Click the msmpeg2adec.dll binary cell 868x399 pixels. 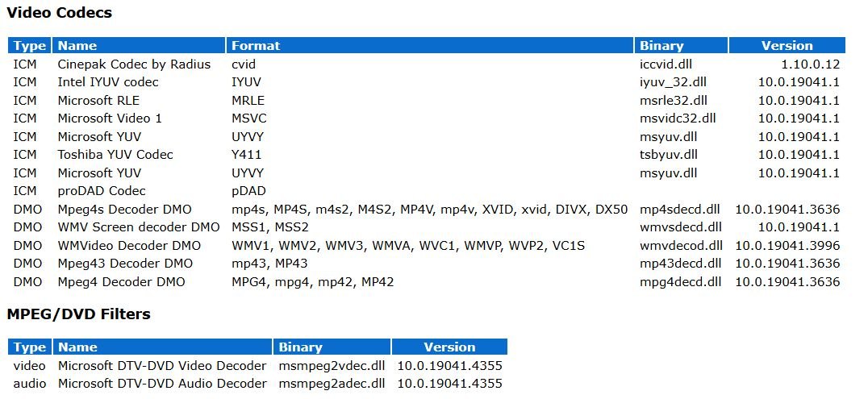[332, 384]
